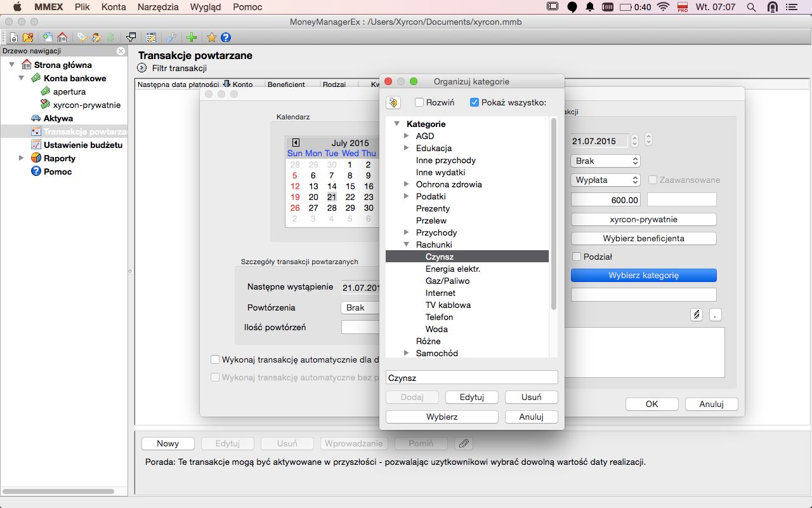Image resolution: width=812 pixels, height=508 pixels.
Task: Click OK in the transaction dialog
Action: pos(652,404)
